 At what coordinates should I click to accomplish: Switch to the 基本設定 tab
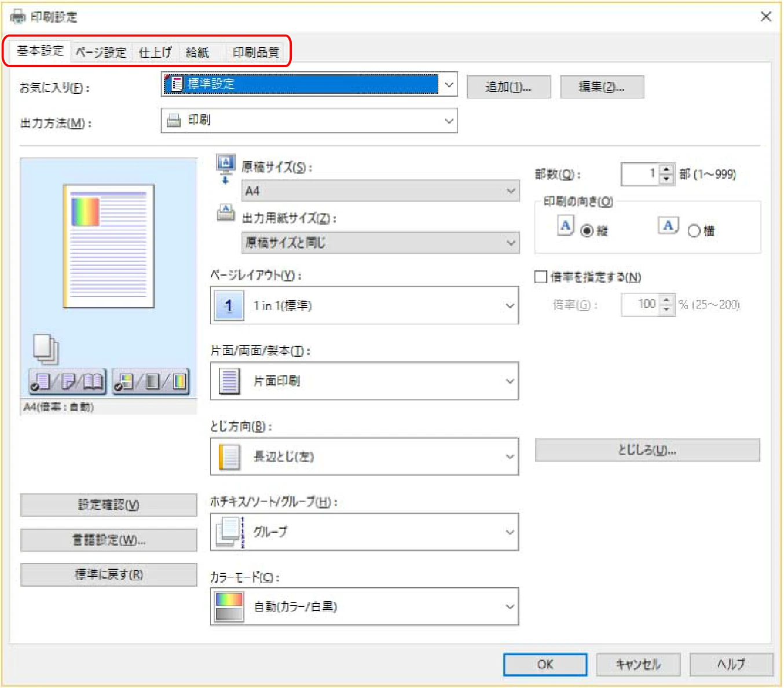pyautogui.click(x=39, y=51)
